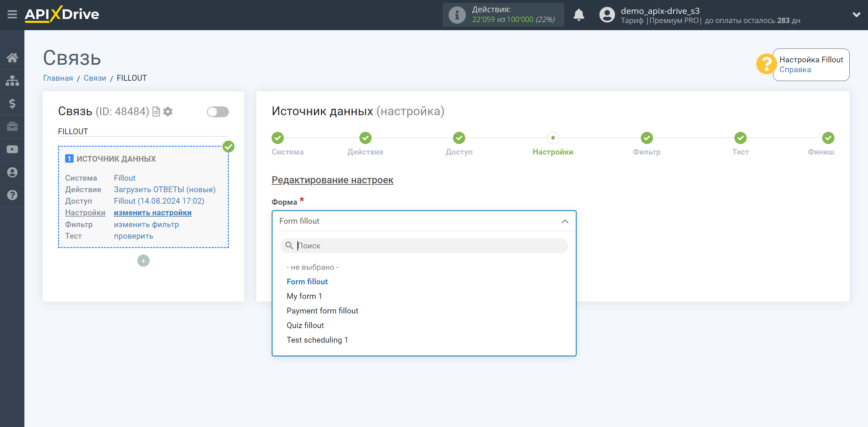The width and height of the screenshot is (868, 427).
Task: Click the Поиск search field
Action: pos(424,246)
